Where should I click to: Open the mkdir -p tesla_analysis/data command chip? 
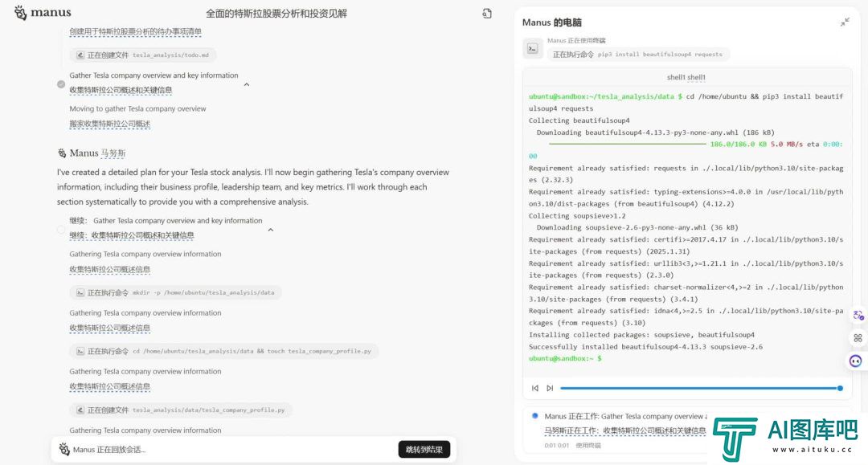(175, 292)
